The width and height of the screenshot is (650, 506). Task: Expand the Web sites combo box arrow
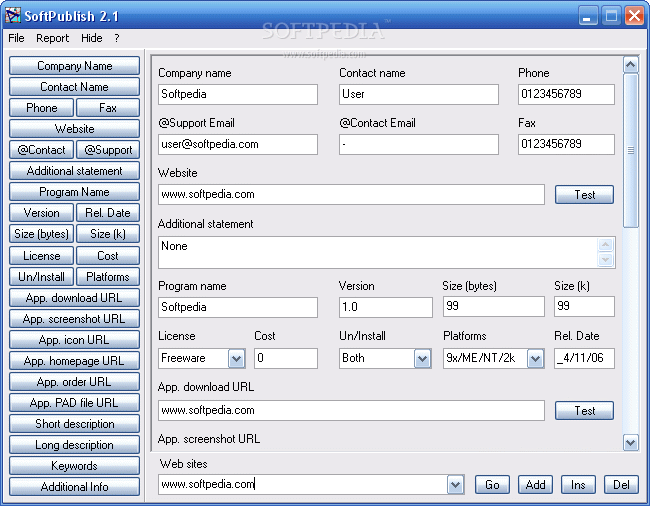455,485
